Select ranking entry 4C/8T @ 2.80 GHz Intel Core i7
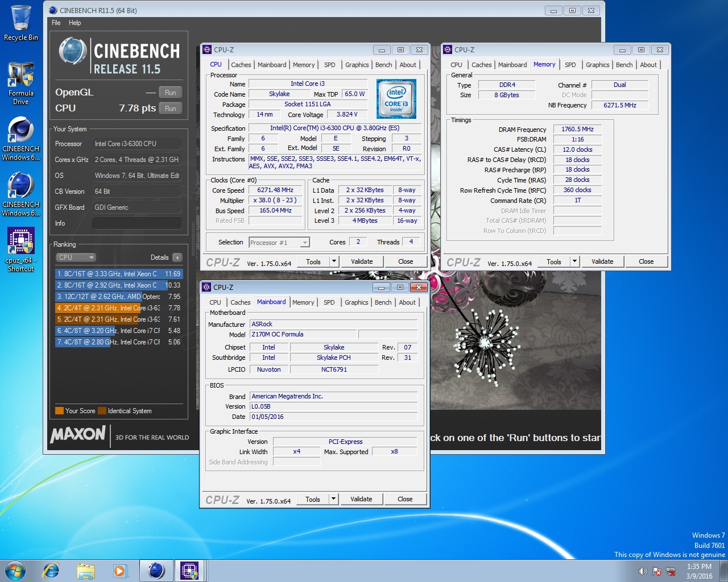 pos(118,342)
